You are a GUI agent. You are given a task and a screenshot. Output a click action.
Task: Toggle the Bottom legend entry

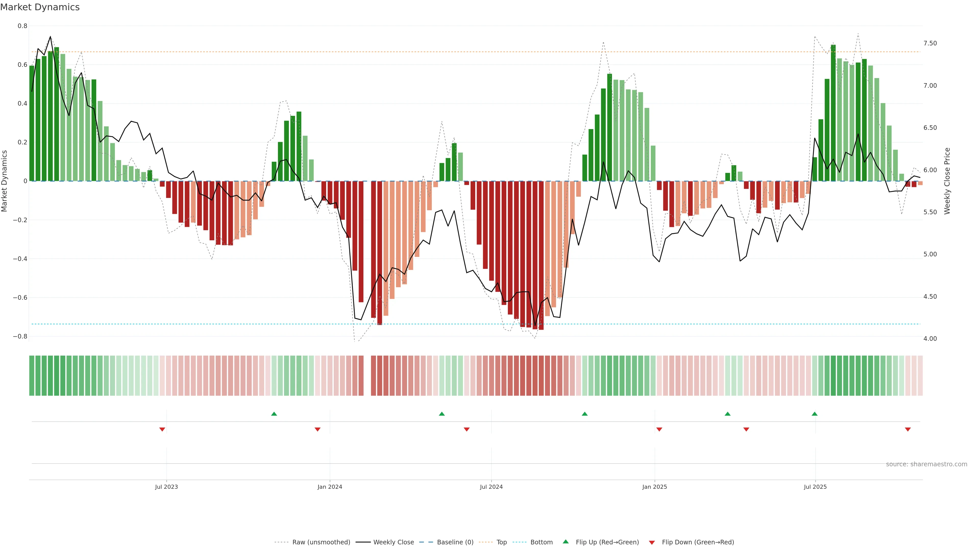click(541, 542)
